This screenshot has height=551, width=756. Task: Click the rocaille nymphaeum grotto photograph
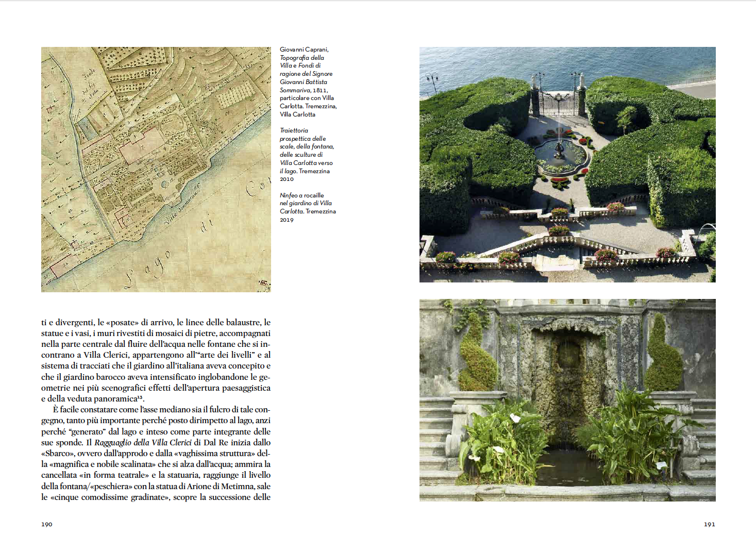567,400
